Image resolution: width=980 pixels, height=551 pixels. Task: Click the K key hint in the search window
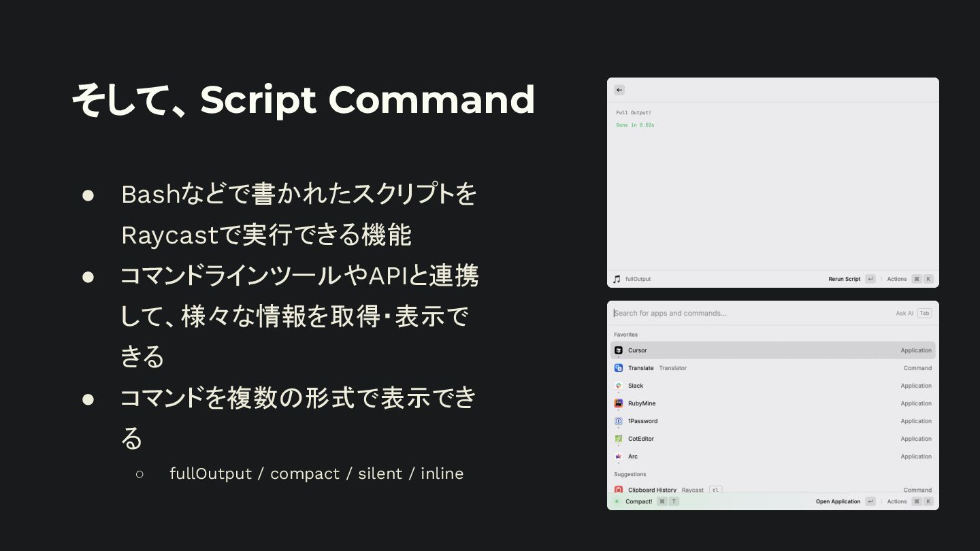point(928,501)
